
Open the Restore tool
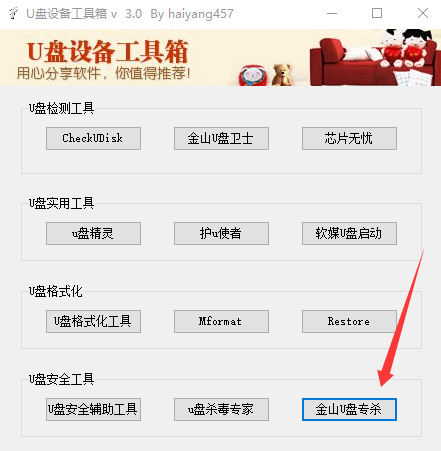click(x=349, y=321)
